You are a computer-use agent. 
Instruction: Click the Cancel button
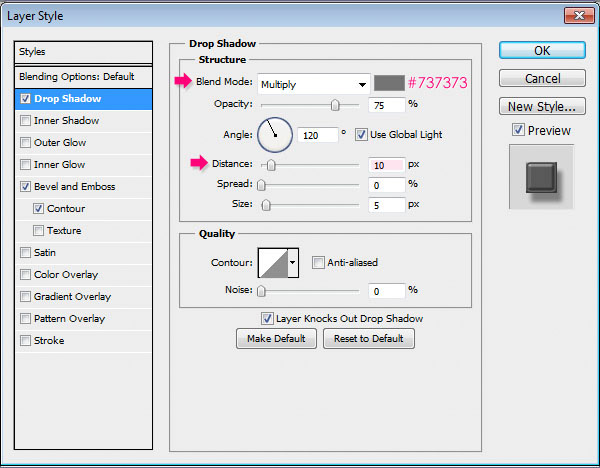(542, 78)
